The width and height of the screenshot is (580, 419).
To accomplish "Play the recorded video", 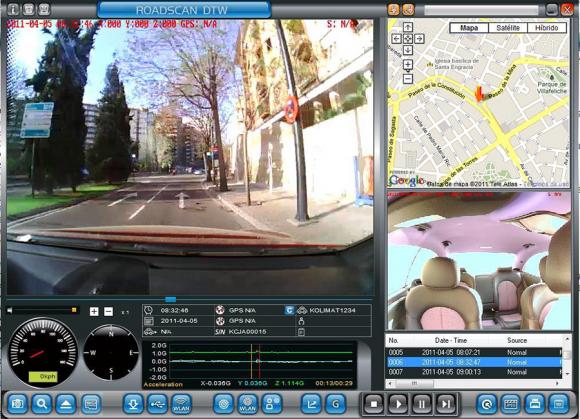I will pos(398,404).
